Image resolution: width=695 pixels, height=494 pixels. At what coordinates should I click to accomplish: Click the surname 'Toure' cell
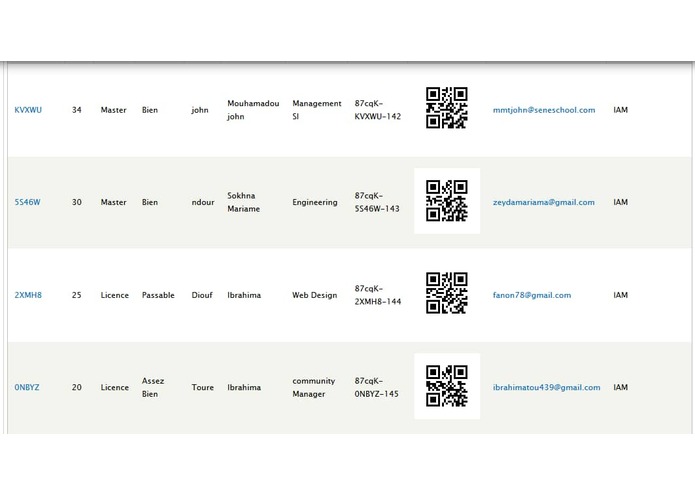(x=203, y=387)
